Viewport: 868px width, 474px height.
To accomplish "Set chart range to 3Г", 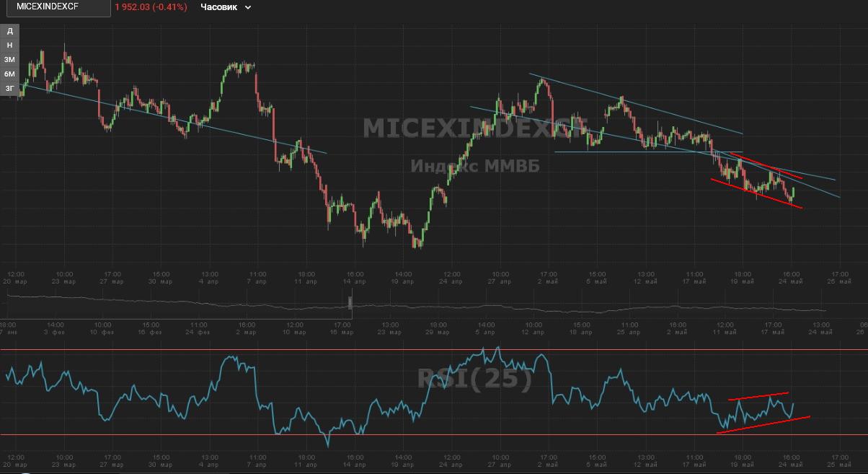I will tap(10, 89).
